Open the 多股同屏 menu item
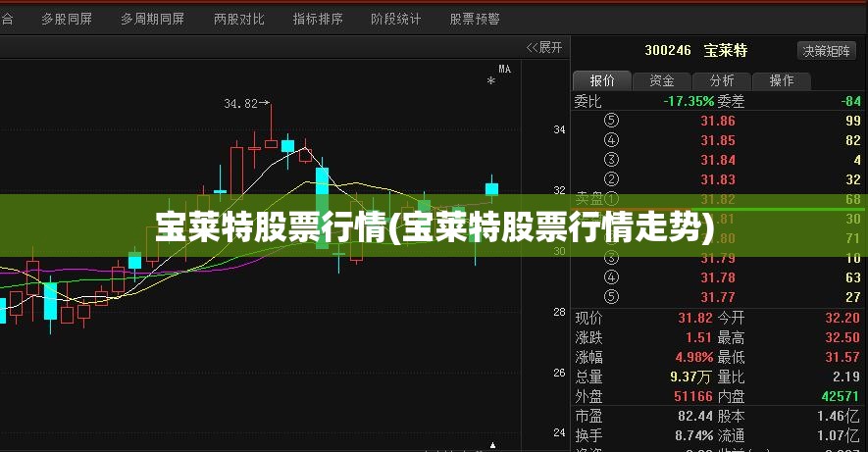Viewport: 868px width, 452px height. tap(67, 20)
